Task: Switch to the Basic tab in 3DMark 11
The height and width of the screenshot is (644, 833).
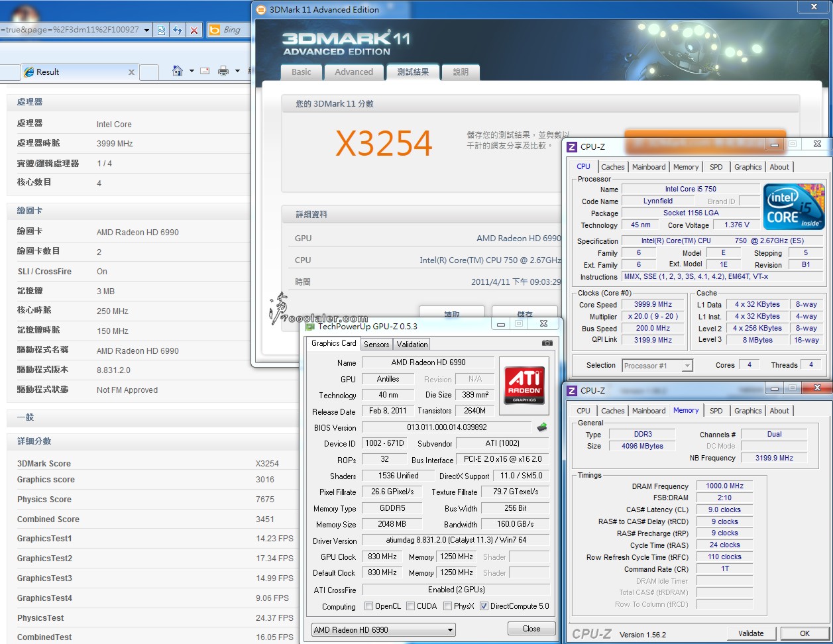Action: pyautogui.click(x=302, y=72)
